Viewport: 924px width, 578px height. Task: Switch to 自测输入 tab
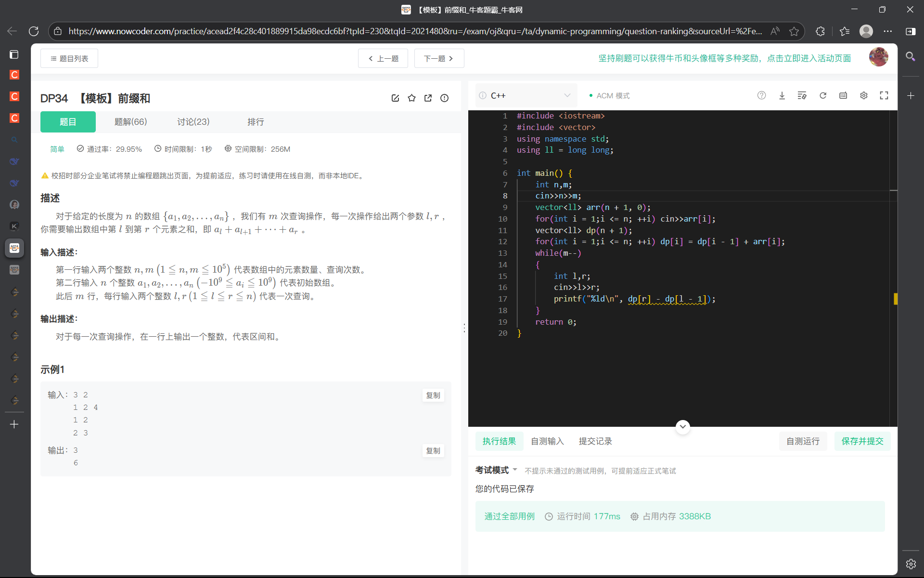547,441
